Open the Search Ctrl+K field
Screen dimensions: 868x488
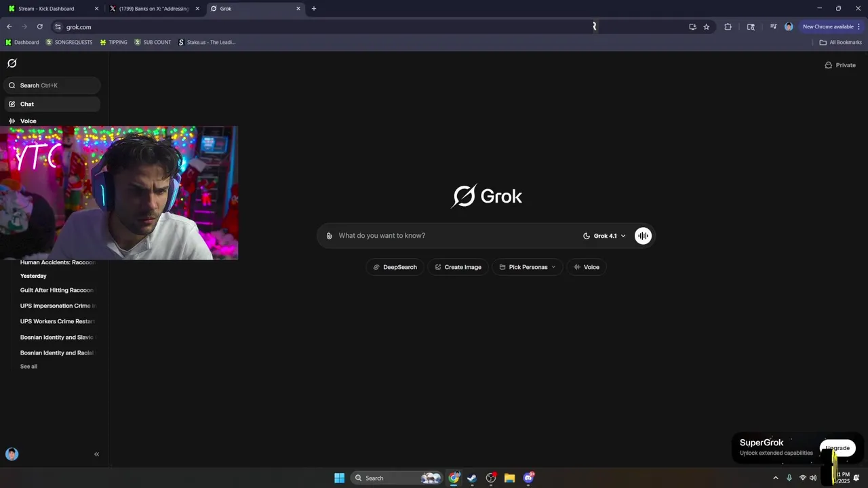coord(52,85)
